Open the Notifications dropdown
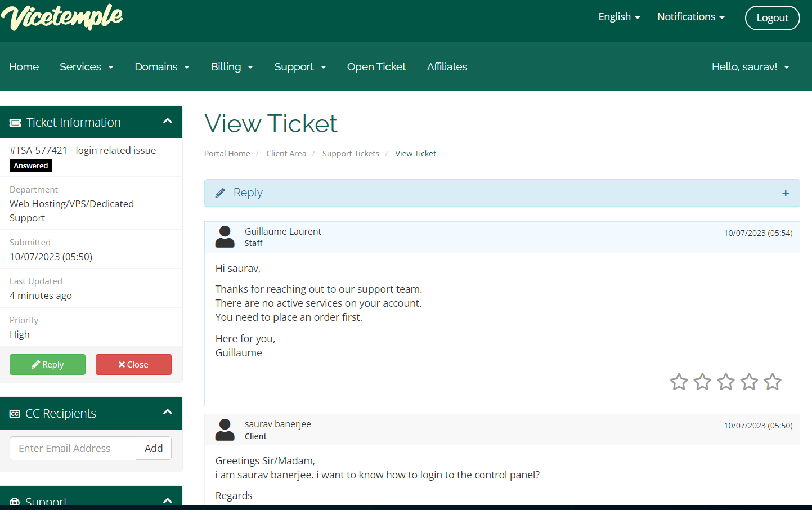Image resolution: width=812 pixels, height=510 pixels. tap(690, 17)
